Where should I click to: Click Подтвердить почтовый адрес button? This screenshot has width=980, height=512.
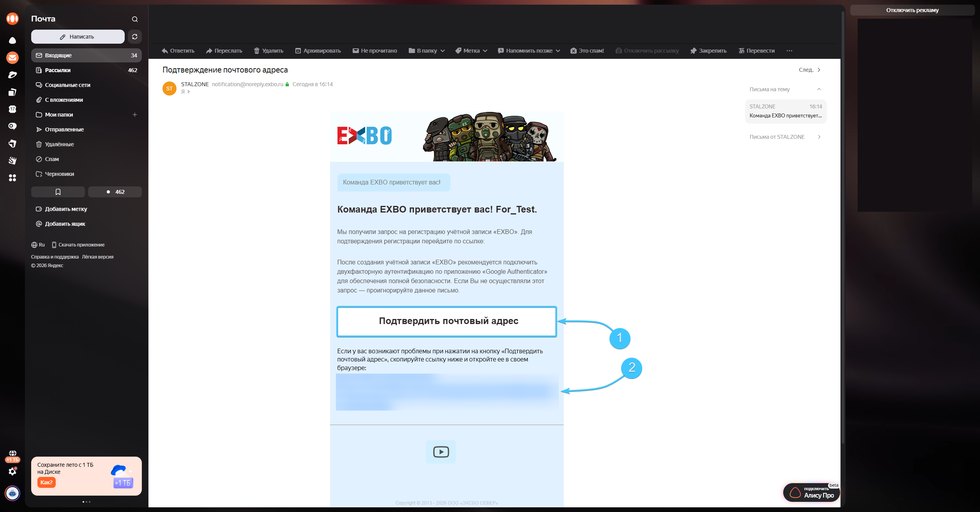[x=447, y=321]
